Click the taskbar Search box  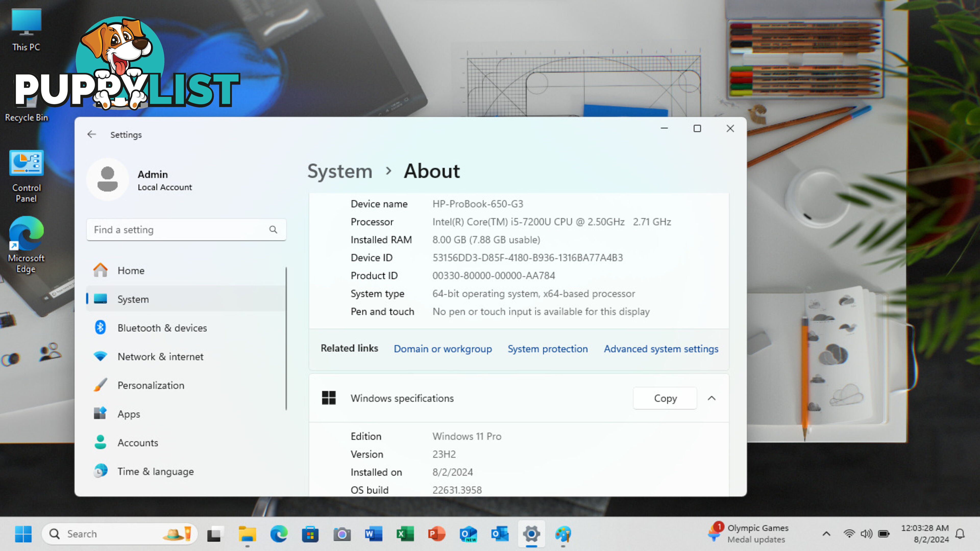(119, 534)
